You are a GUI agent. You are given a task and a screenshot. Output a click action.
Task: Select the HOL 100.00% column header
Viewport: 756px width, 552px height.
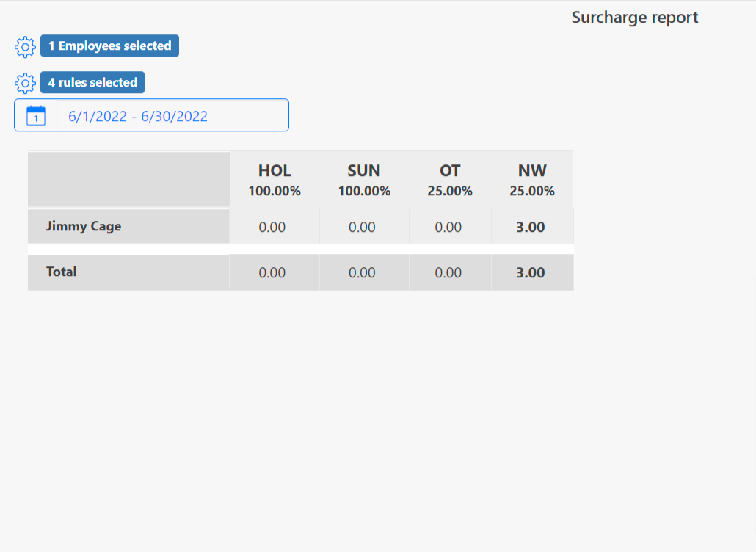275,180
